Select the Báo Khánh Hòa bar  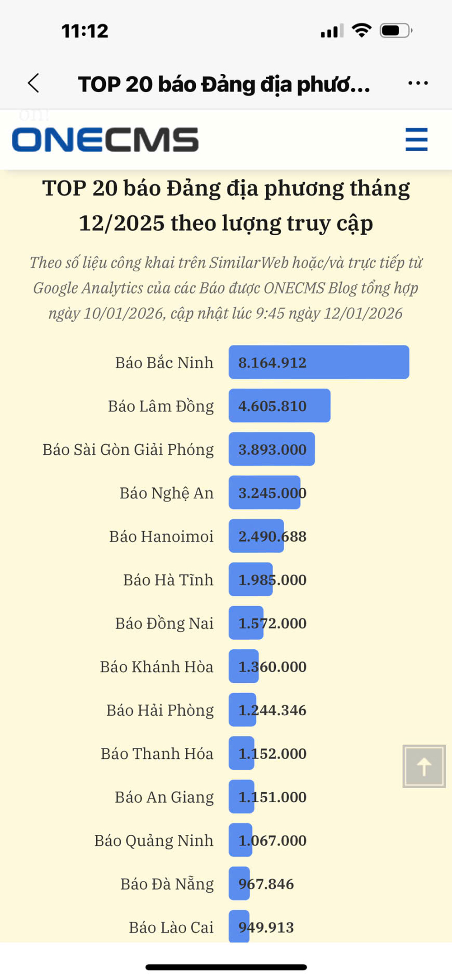(244, 666)
